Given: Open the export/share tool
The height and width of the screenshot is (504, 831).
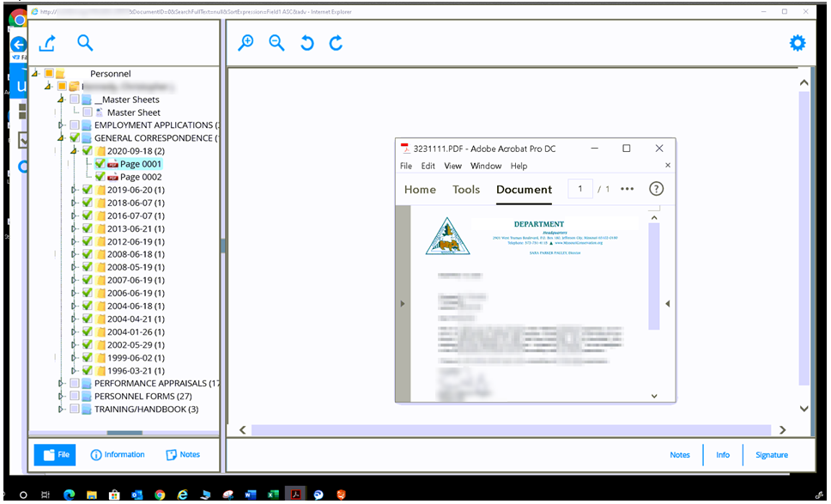Looking at the screenshot, I should pyautogui.click(x=47, y=42).
